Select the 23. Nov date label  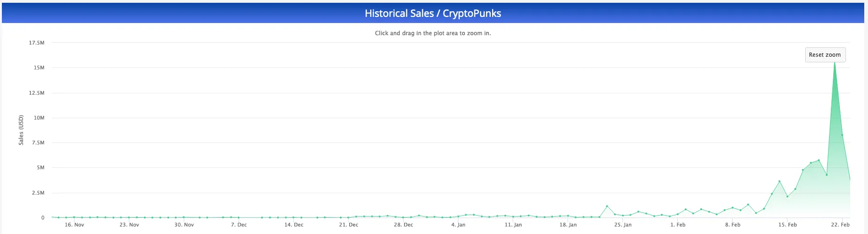[x=129, y=225]
